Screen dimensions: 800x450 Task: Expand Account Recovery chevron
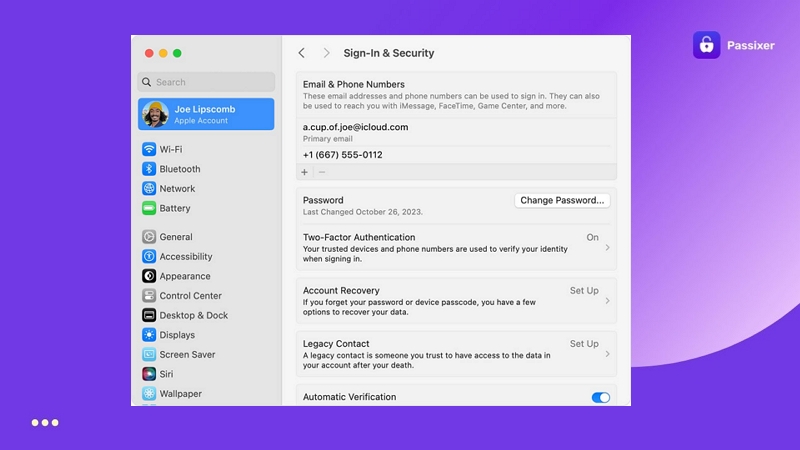click(x=607, y=301)
